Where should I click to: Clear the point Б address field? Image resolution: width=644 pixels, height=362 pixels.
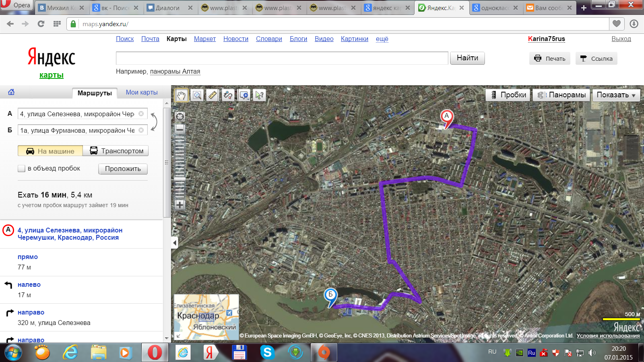pos(141,130)
